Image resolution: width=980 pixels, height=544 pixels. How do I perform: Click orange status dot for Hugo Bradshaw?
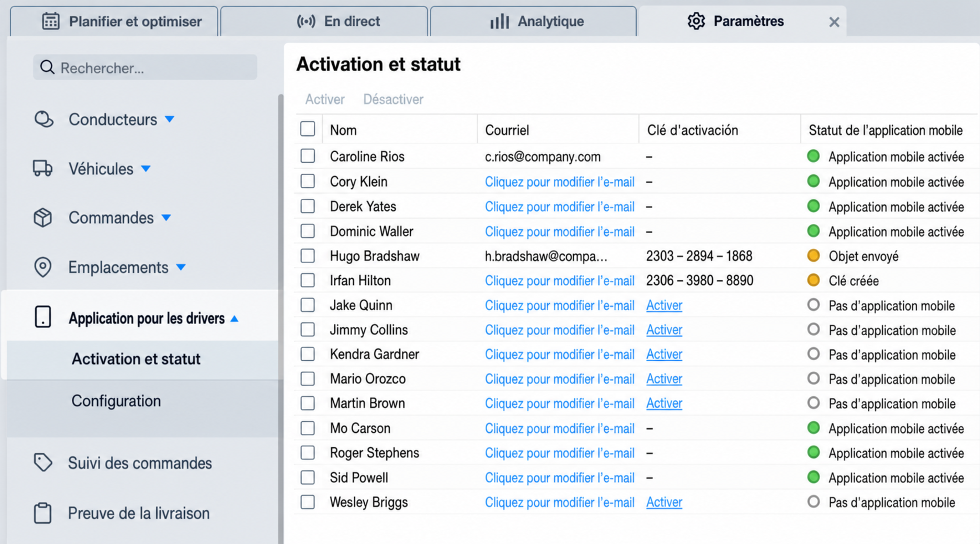coord(814,255)
